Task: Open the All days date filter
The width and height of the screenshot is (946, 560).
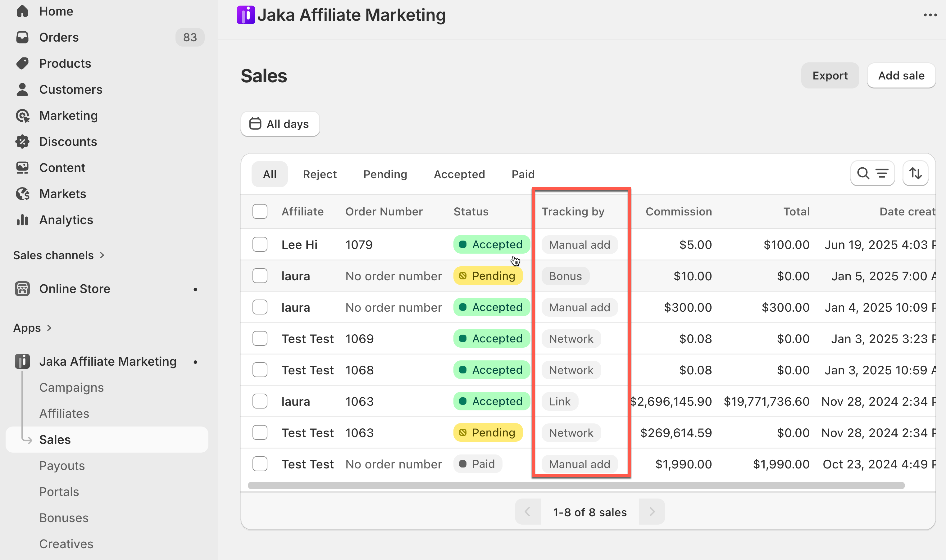Action: [x=280, y=124]
